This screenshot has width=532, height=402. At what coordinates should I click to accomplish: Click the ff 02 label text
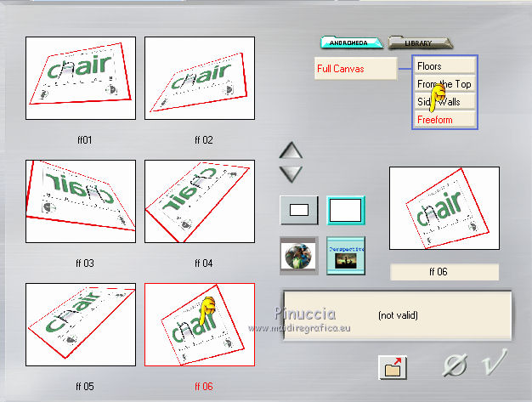point(204,140)
